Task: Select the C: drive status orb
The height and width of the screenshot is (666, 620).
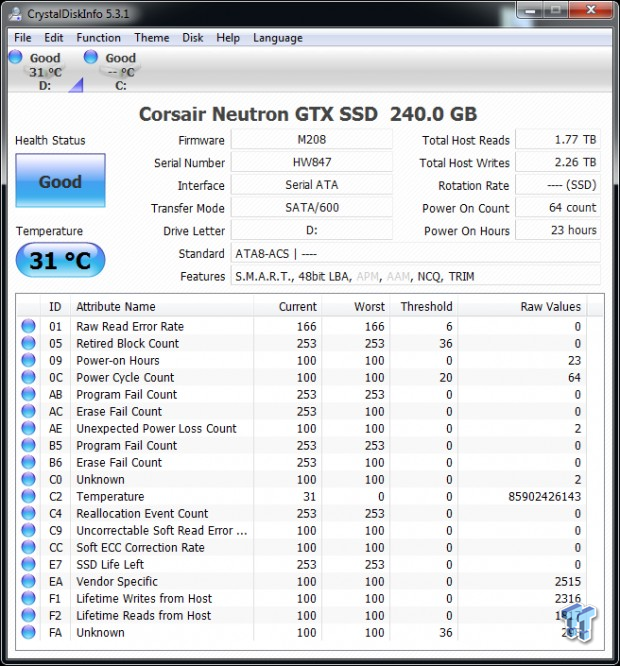Action: [90, 56]
